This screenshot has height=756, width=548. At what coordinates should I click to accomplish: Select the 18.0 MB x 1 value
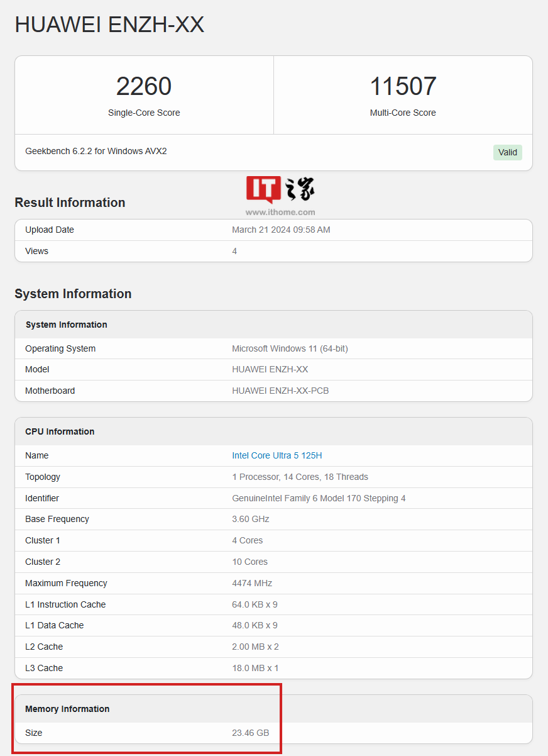[255, 668]
